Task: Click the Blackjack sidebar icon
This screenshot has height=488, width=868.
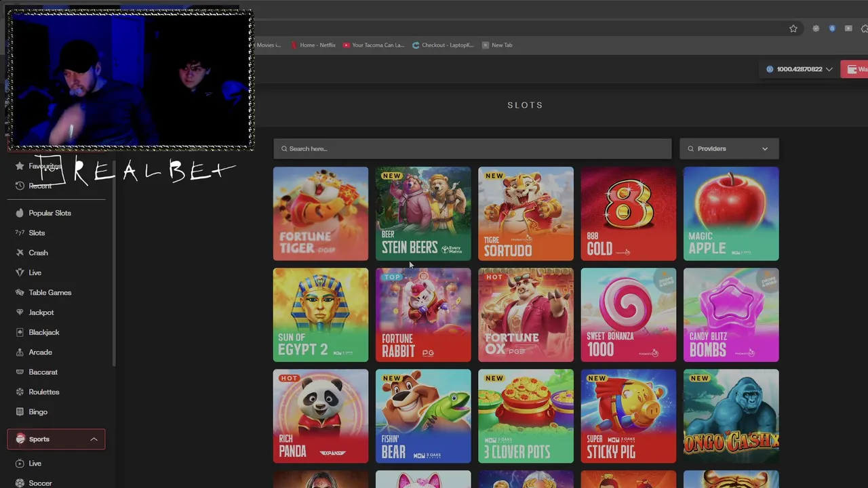Action: coord(20,332)
